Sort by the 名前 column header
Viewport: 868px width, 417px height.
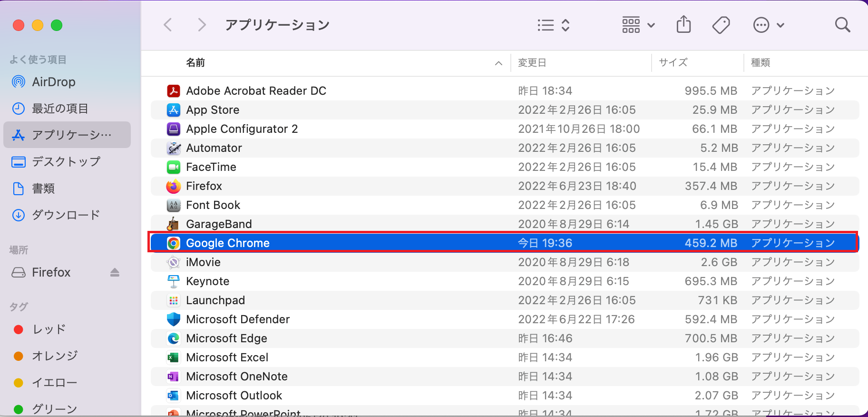pyautogui.click(x=195, y=63)
